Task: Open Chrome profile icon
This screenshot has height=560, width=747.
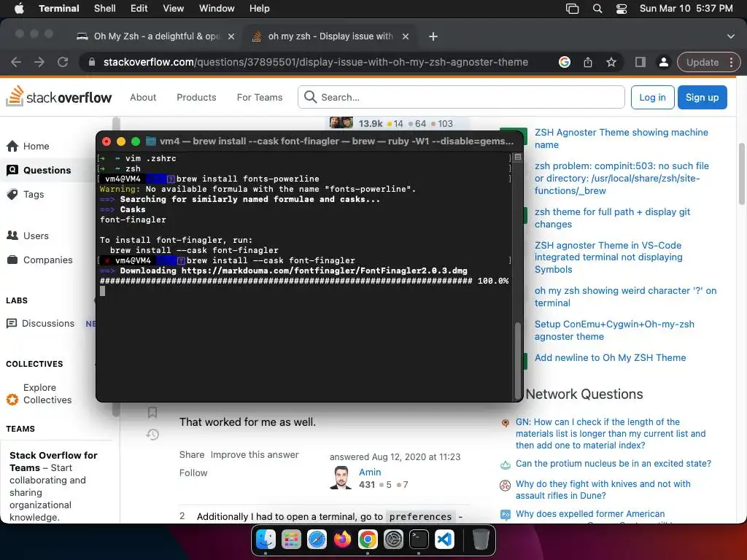Action: tap(663, 62)
